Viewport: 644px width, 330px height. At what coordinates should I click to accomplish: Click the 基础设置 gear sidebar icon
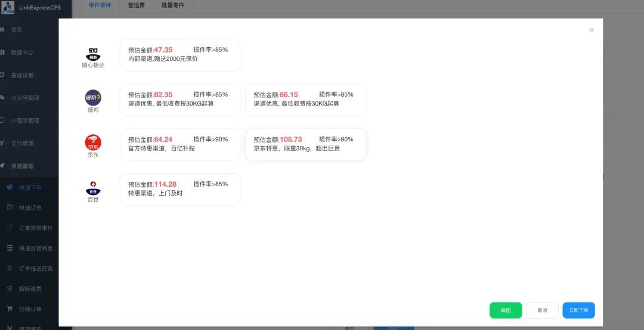[2, 75]
